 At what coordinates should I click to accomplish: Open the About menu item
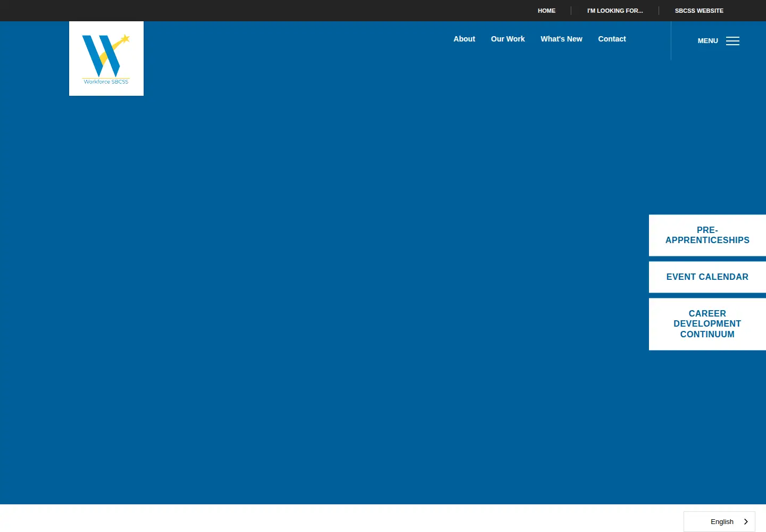click(464, 39)
